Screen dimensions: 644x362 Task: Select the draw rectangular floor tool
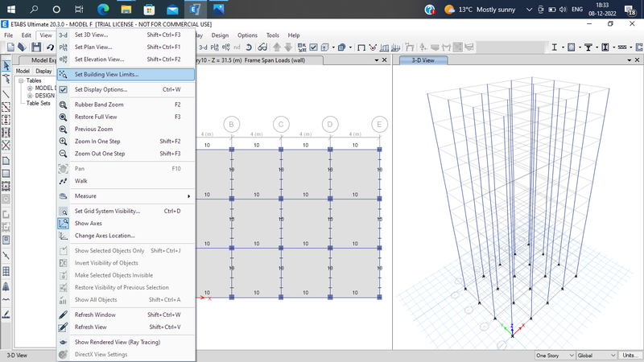click(6, 174)
